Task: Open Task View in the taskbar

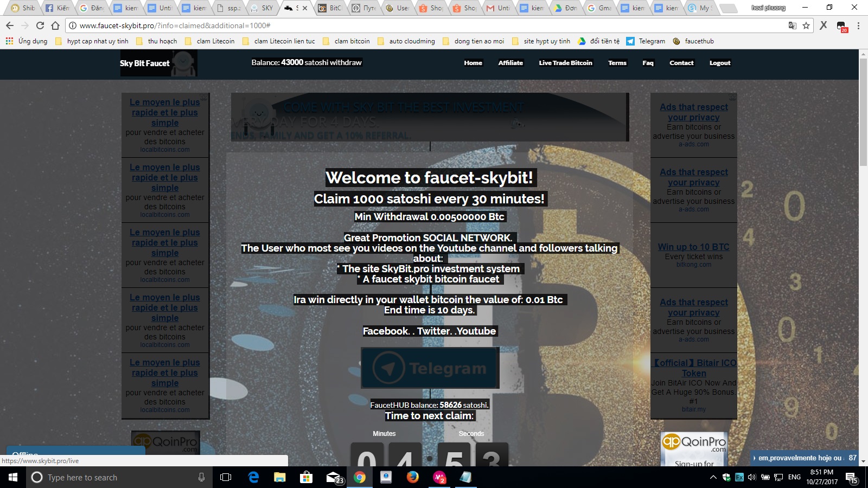Action: coord(226,477)
